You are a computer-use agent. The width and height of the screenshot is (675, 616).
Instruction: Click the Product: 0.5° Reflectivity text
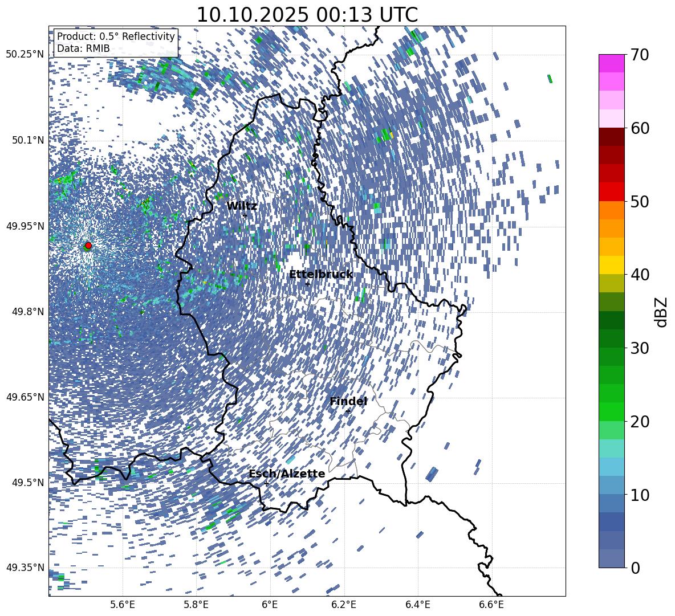coord(116,36)
